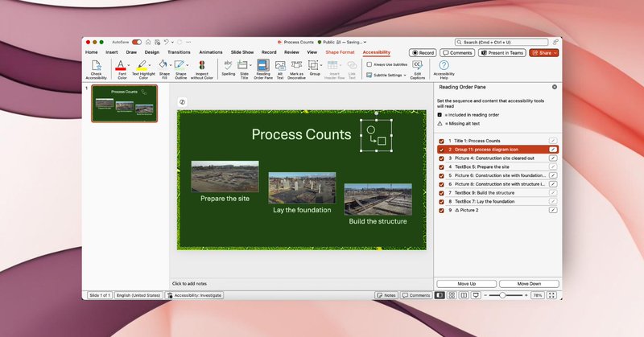Uncheck TextBox 5: Prepare the site checkbox
This screenshot has width=644, height=337.
point(441,167)
